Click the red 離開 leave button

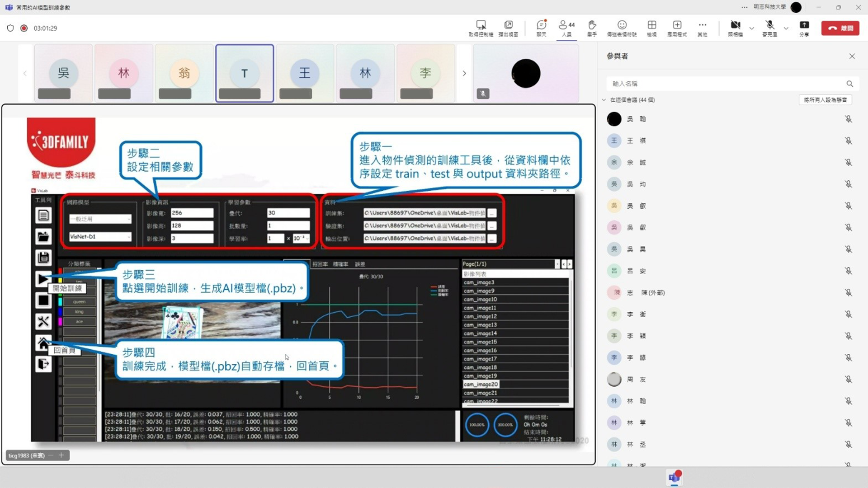840,28
